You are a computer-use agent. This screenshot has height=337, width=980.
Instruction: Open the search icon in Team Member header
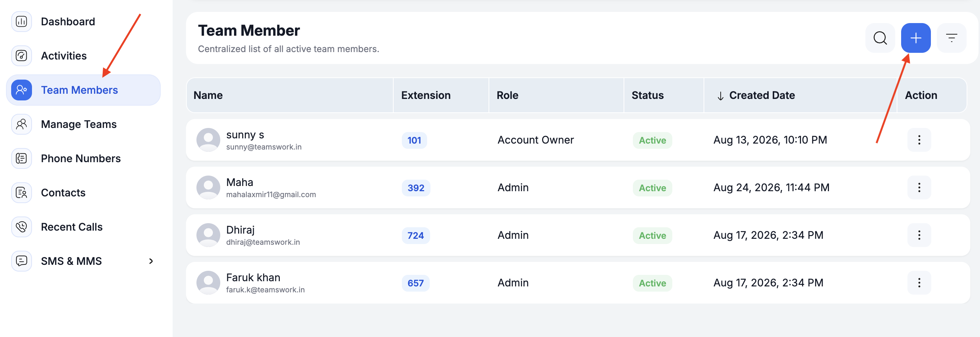[880, 38]
